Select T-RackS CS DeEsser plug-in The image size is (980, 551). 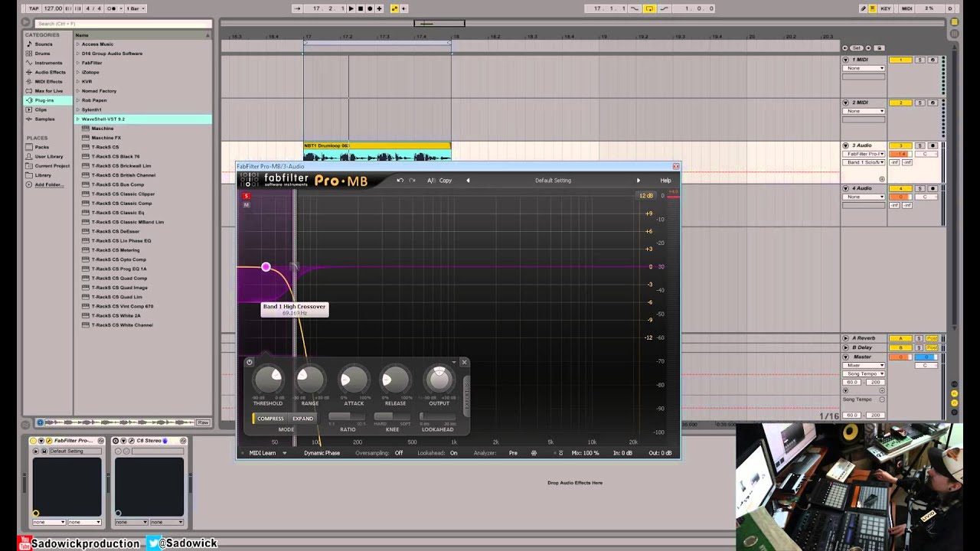pyautogui.click(x=116, y=231)
